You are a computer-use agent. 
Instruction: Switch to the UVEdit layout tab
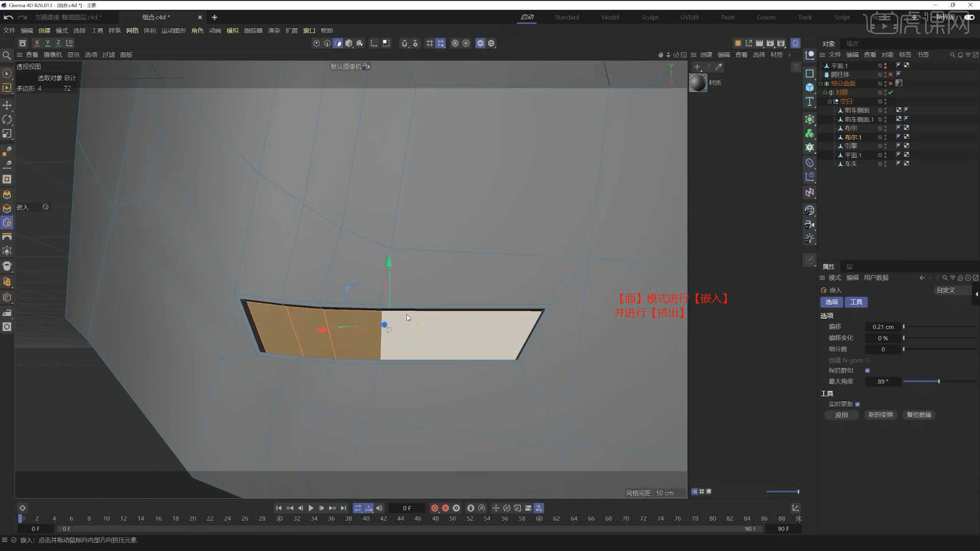[x=689, y=17]
